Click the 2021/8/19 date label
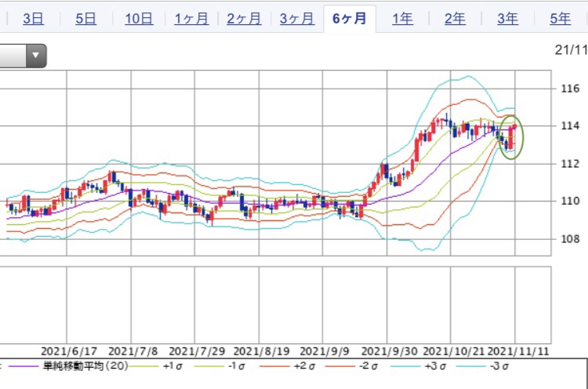Image resolution: width=588 pixels, height=389 pixels. tap(261, 351)
